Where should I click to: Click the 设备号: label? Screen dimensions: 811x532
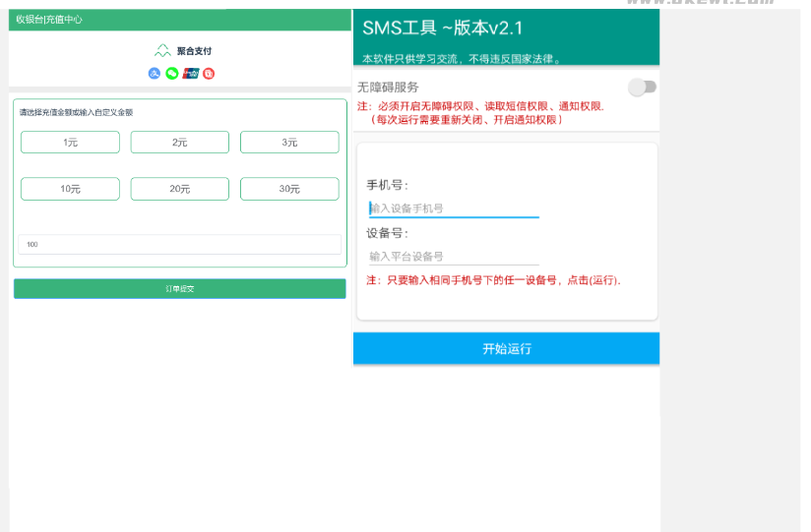click(x=388, y=233)
